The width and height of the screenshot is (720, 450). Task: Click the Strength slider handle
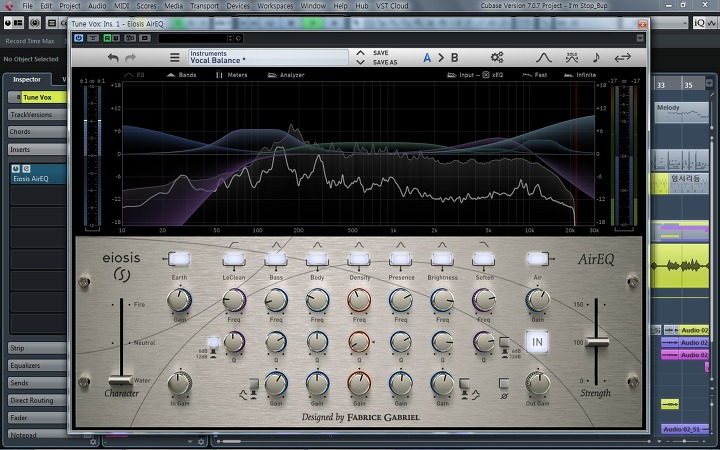[596, 342]
